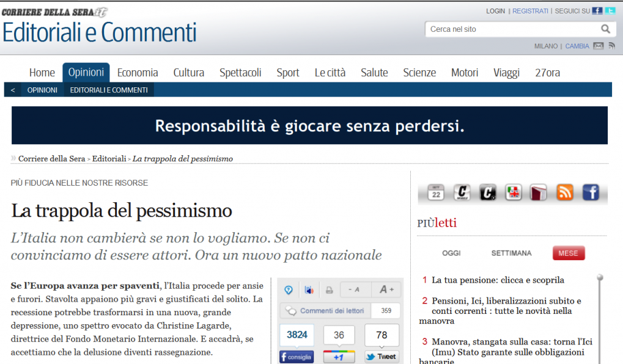Click the print article icon

pyautogui.click(x=329, y=289)
